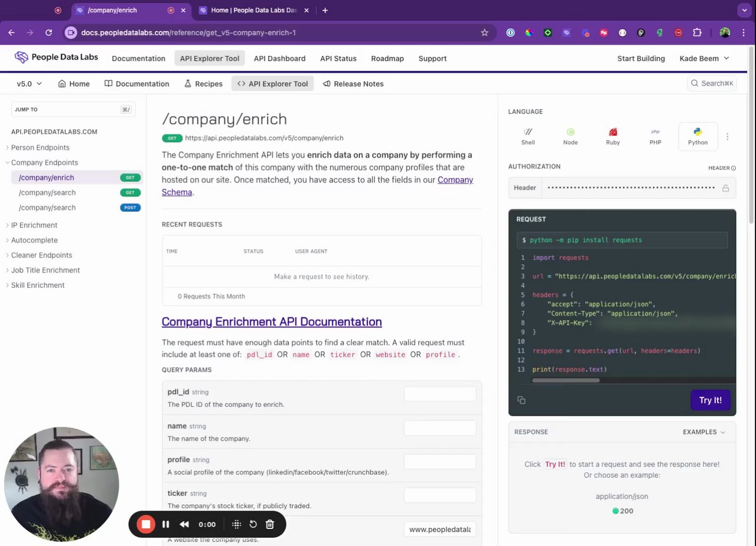Open the Chrome three-dot menu

744,32
